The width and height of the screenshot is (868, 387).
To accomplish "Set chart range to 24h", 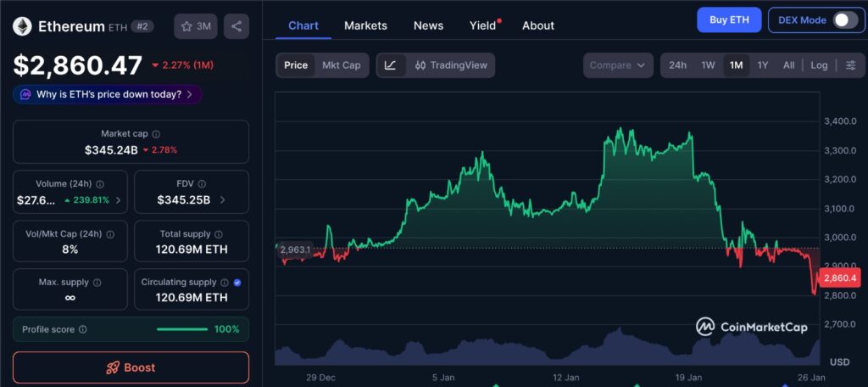I will (677, 65).
